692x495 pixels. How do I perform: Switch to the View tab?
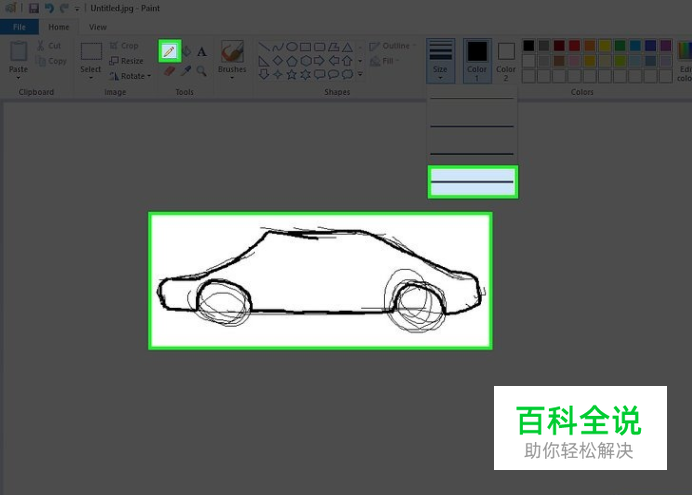point(98,27)
